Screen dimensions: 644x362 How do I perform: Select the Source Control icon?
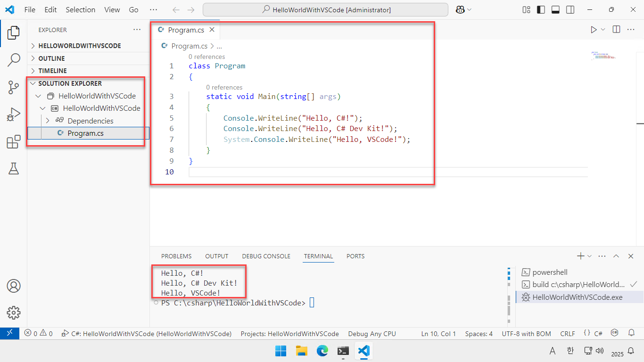tap(14, 87)
